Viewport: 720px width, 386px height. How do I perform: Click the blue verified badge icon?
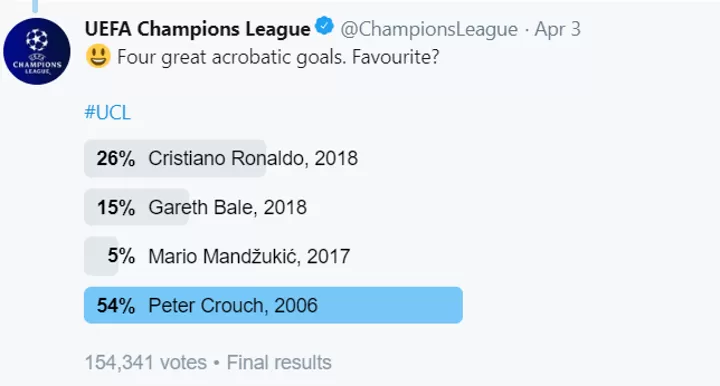click(325, 26)
